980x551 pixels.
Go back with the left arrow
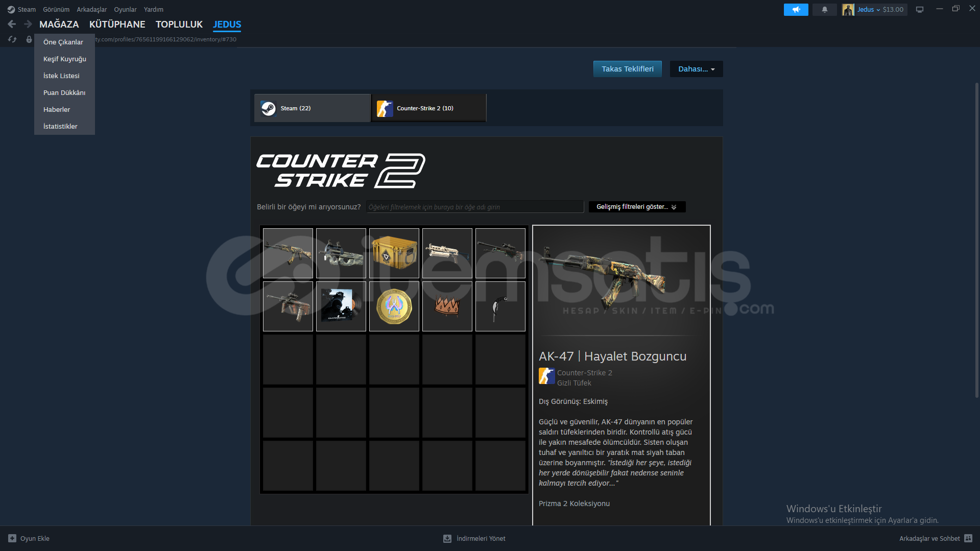[12, 24]
